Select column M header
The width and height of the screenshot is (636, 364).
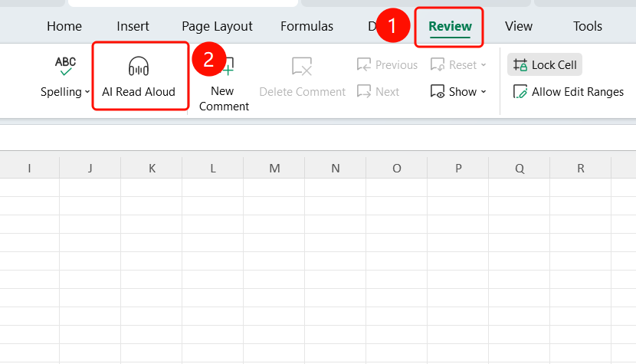tap(274, 168)
